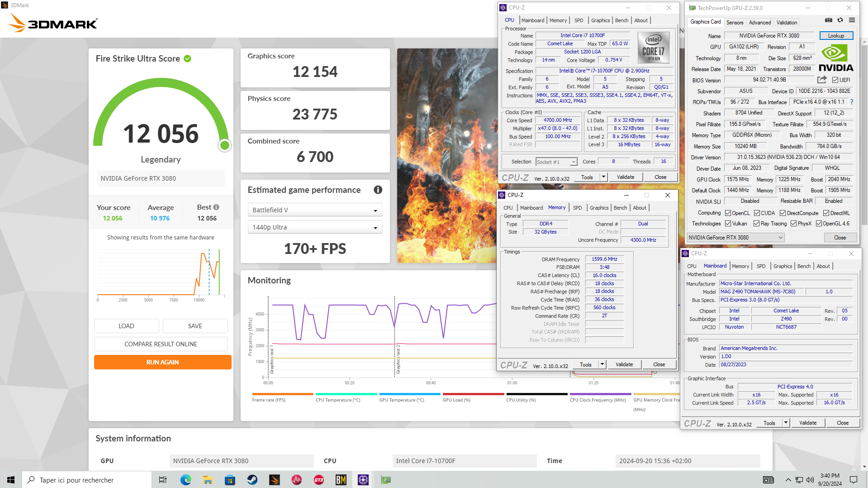Open Bench tab in the CPU-Z Memory window
The image size is (868, 488).
(x=620, y=208)
